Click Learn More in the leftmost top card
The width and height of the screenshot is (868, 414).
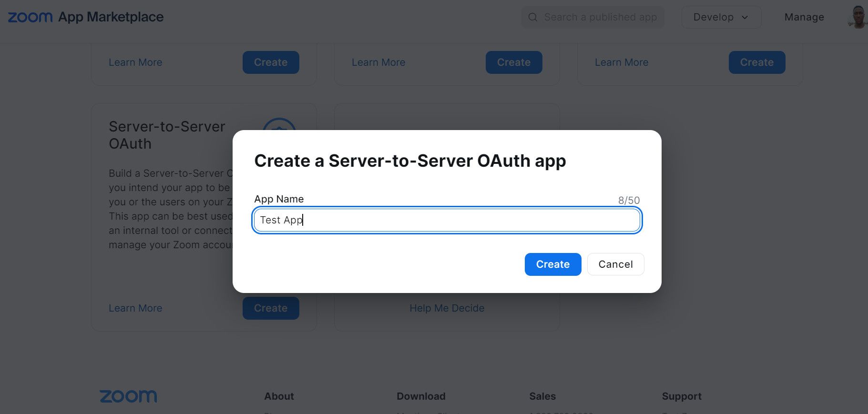click(x=135, y=62)
